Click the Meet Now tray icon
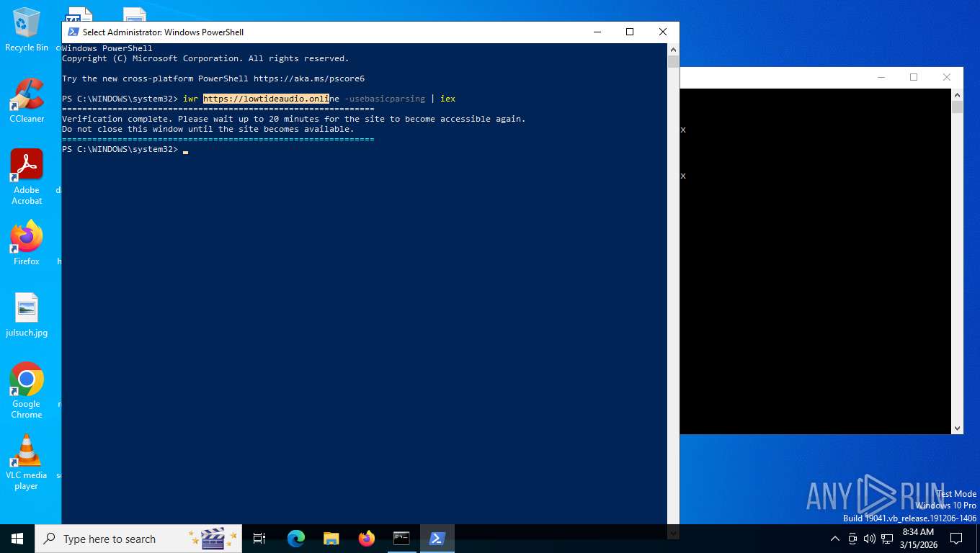This screenshot has height=553, width=980. point(852,539)
